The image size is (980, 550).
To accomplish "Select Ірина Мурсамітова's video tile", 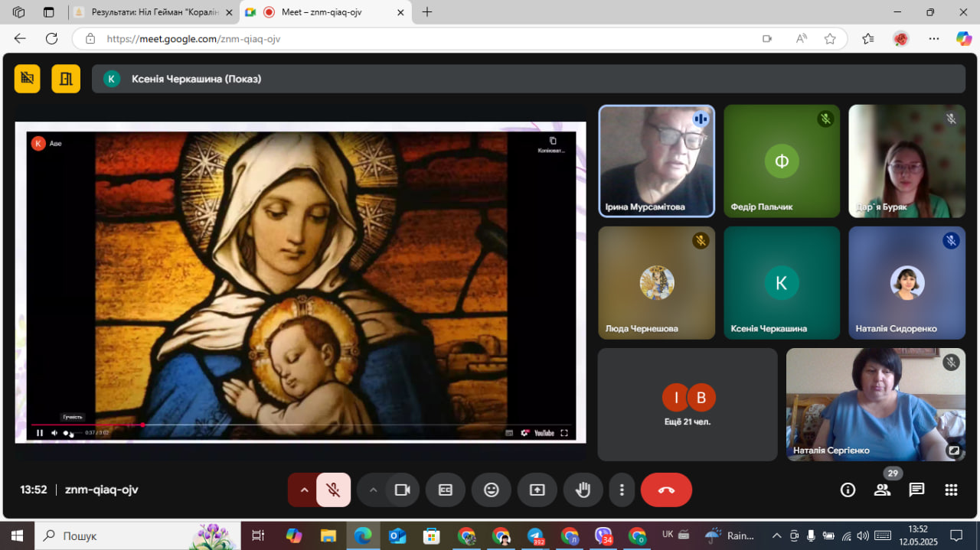I will [x=656, y=161].
